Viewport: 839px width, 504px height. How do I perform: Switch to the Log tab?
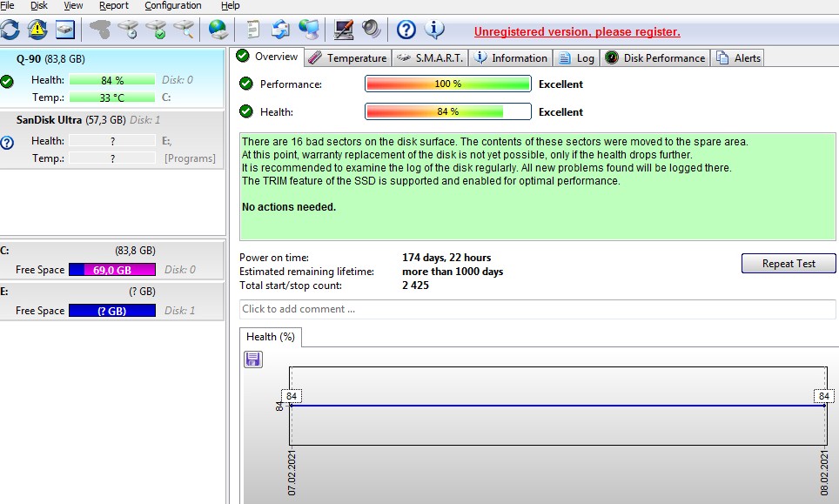(x=576, y=57)
